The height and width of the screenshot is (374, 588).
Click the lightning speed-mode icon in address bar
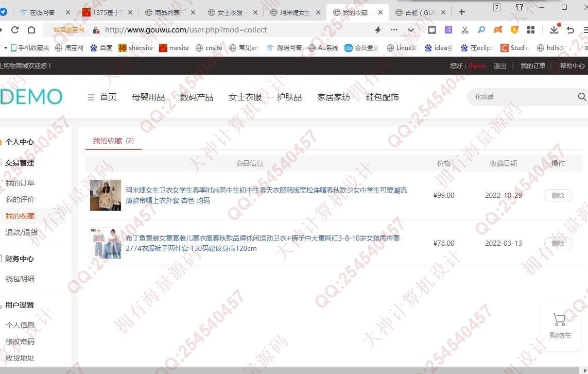(378, 30)
